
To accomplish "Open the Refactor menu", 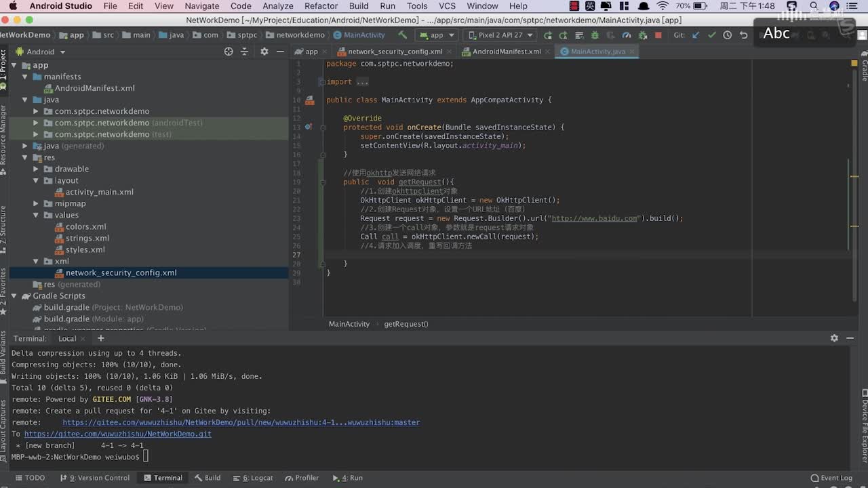I will click(321, 6).
